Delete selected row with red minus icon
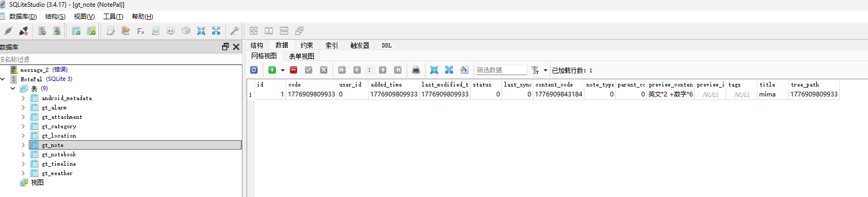 294,70
